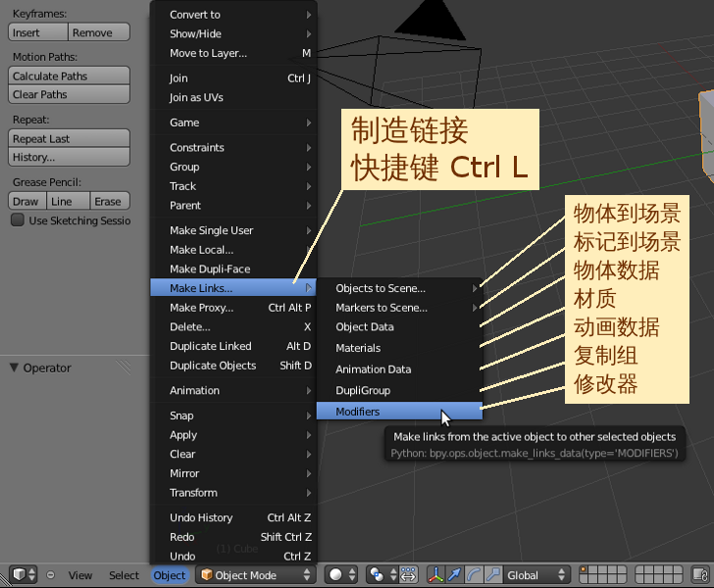Choose Duplicate Objects menu item

tap(233, 366)
